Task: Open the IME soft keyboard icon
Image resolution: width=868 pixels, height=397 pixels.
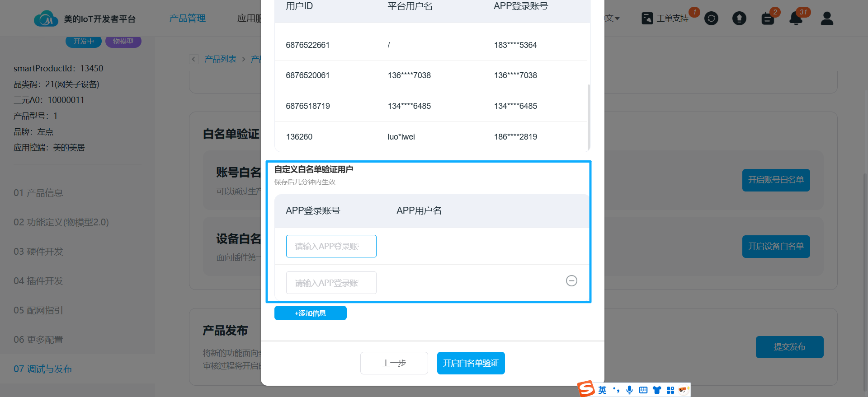Action: point(643,390)
